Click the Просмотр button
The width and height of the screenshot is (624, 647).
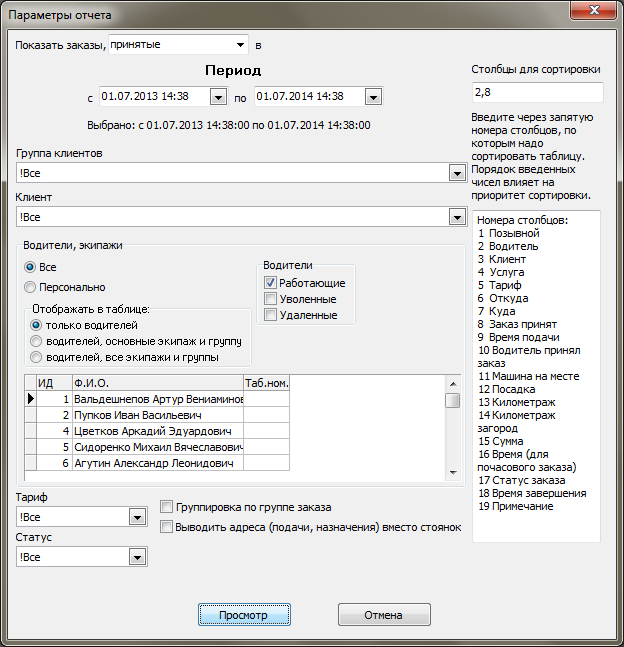pyautogui.click(x=244, y=615)
